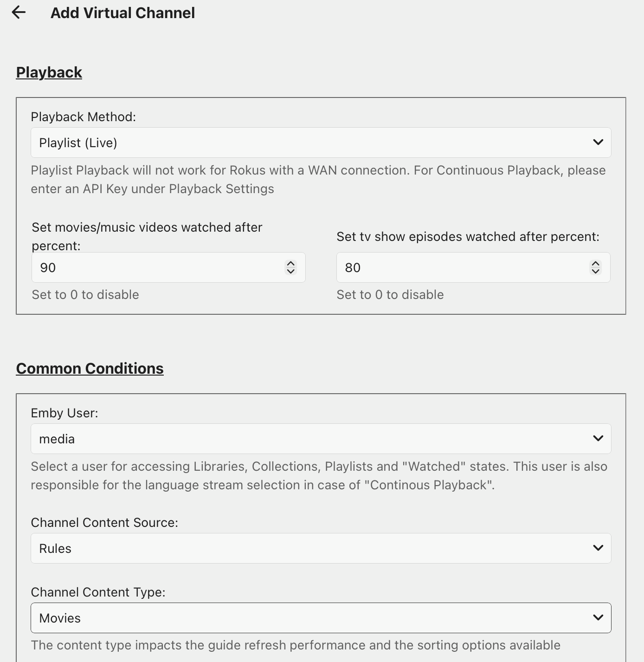Viewport: 644px width, 662px height.
Task: Open the Channel Content Source dropdown
Action: click(321, 548)
